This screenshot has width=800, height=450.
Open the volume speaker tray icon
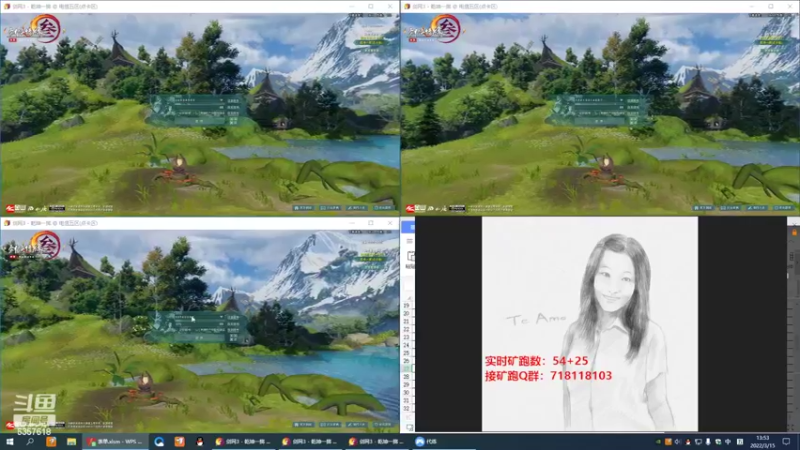(x=678, y=442)
